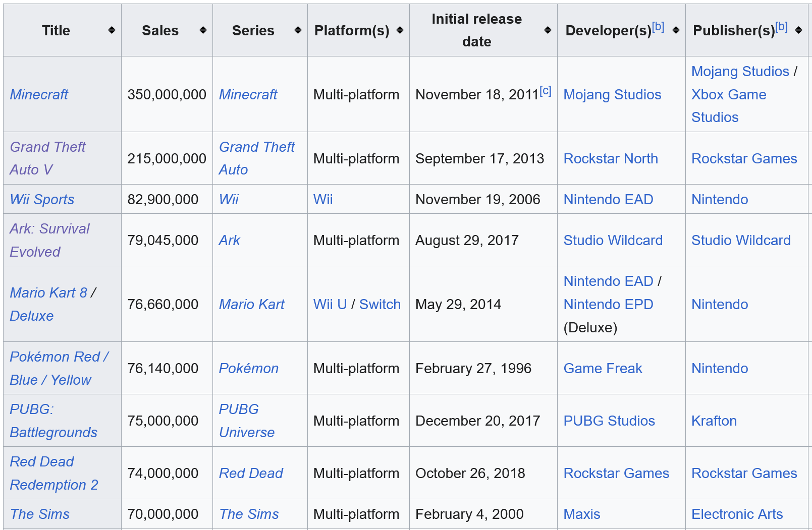Open the Red Dead series link

point(251,473)
